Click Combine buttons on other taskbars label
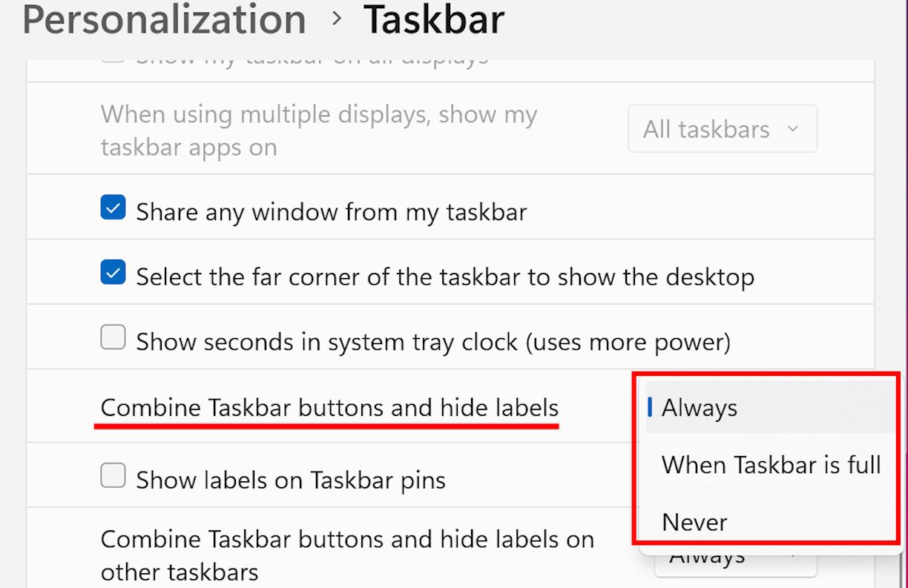 point(347,555)
